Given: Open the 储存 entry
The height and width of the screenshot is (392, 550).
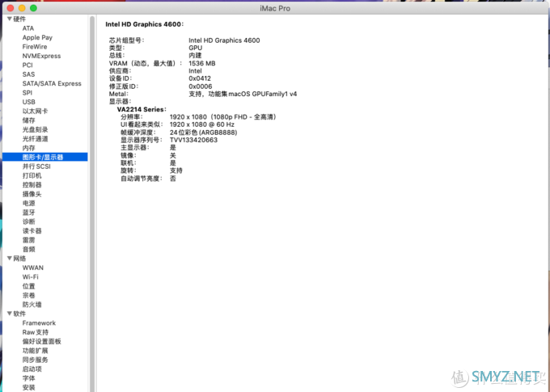Looking at the screenshot, I should coord(29,120).
